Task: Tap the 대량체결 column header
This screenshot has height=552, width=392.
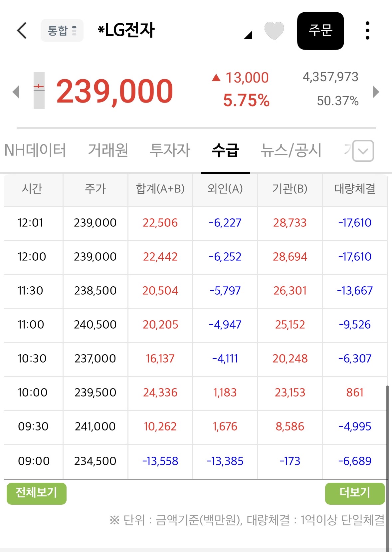Action: coord(355,189)
